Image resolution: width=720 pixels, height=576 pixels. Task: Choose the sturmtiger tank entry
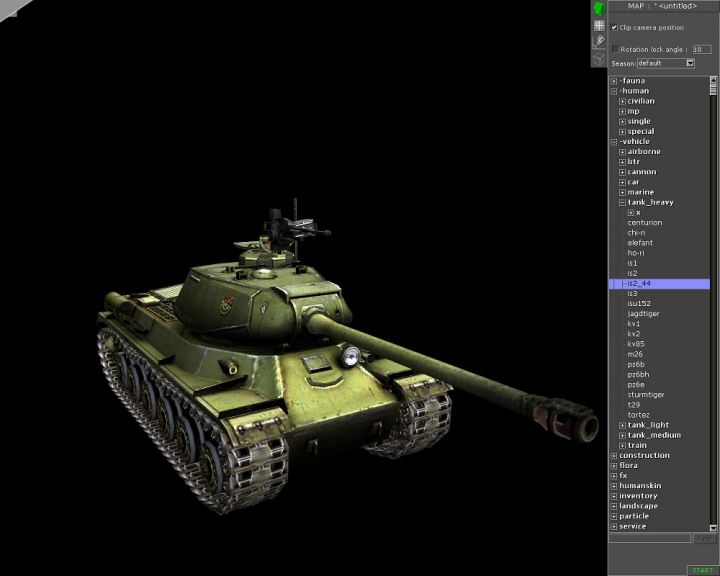tap(645, 395)
